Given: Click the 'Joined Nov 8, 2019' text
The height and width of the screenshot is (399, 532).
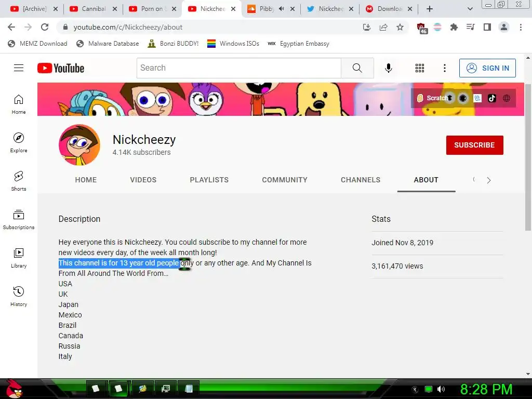Looking at the screenshot, I should (403, 243).
